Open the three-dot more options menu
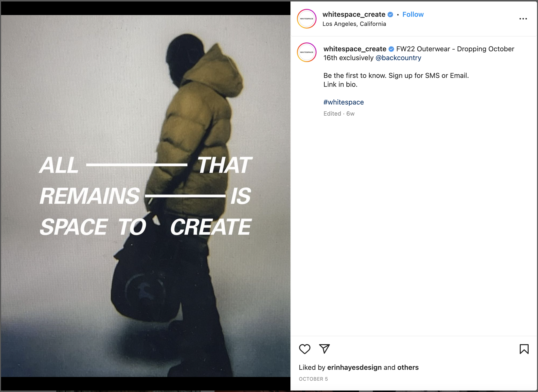This screenshot has height=392, width=538. (x=523, y=19)
